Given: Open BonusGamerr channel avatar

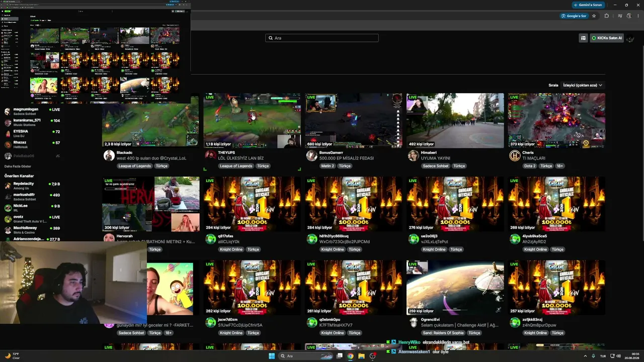Looking at the screenshot, I should click(x=312, y=155).
